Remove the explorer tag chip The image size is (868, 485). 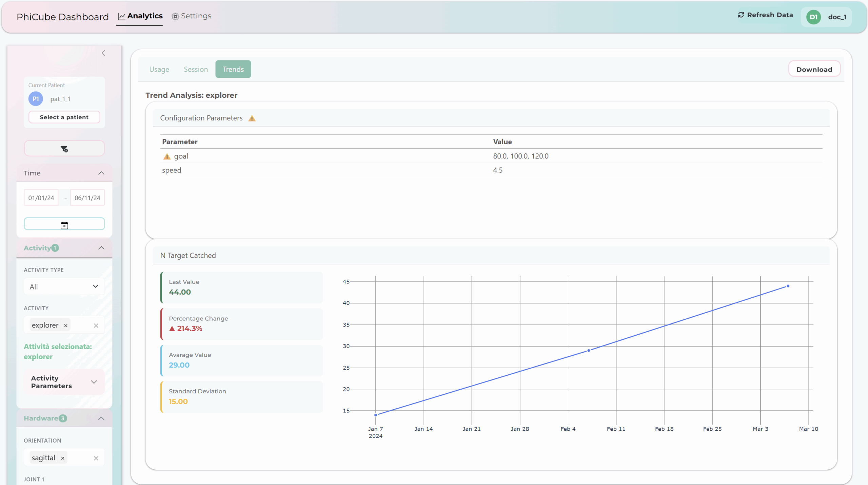click(66, 325)
